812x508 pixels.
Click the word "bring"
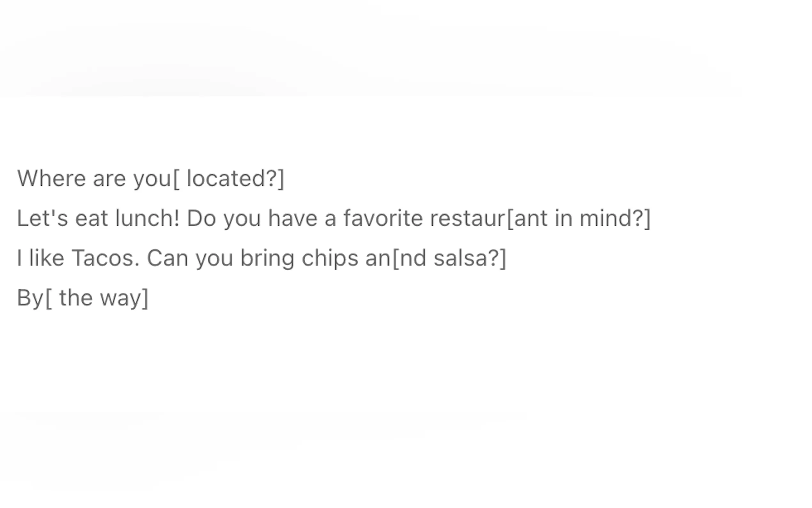click(x=267, y=258)
